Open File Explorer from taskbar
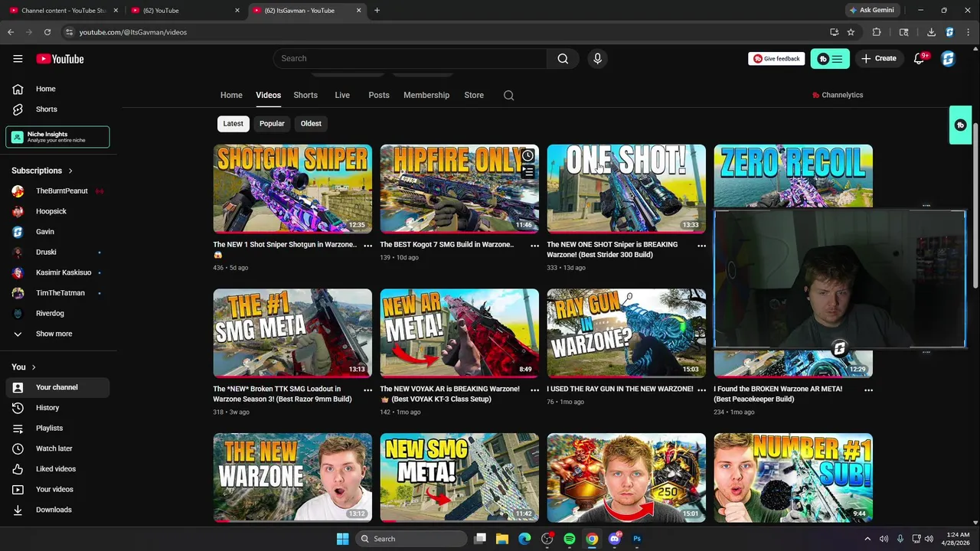The image size is (980, 551). [502, 539]
